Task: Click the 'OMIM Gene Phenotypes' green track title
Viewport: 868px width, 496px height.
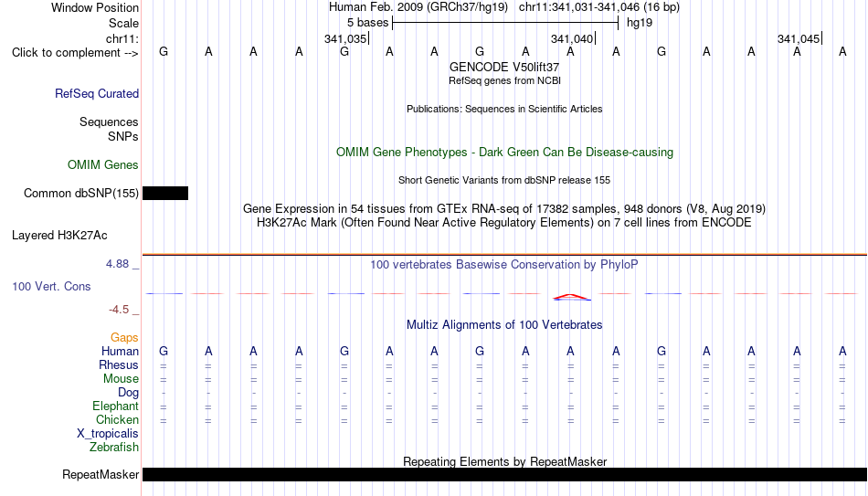Action: (x=504, y=153)
